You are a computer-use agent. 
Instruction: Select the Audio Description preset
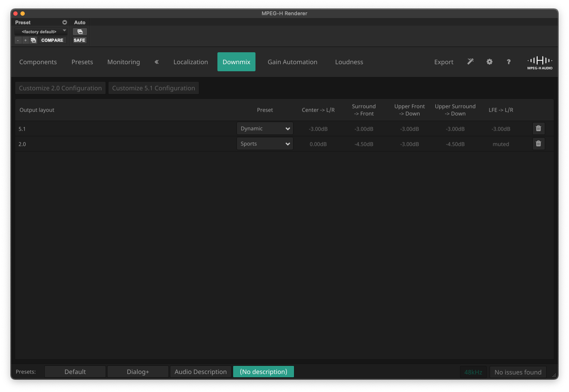pyautogui.click(x=201, y=372)
